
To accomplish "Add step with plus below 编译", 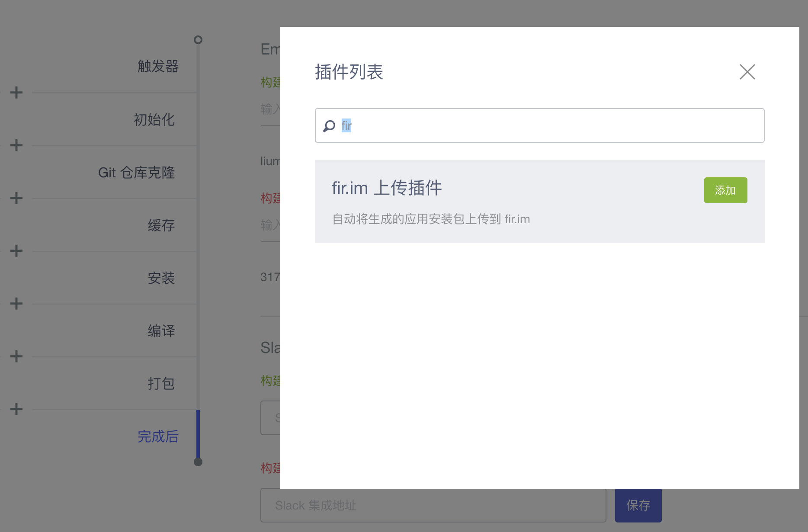I will tap(16, 356).
